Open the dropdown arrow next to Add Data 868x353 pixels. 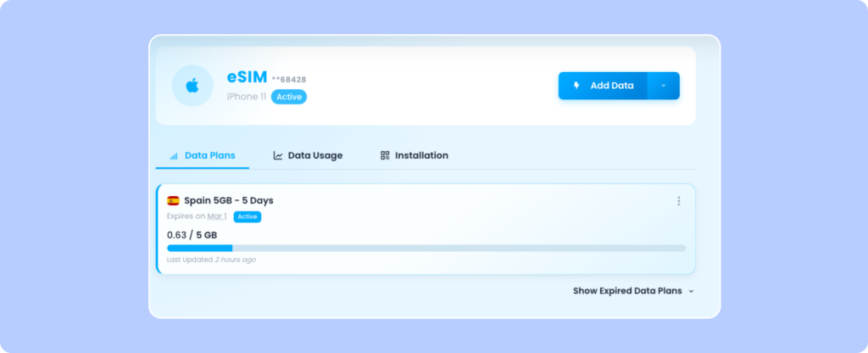(x=663, y=86)
